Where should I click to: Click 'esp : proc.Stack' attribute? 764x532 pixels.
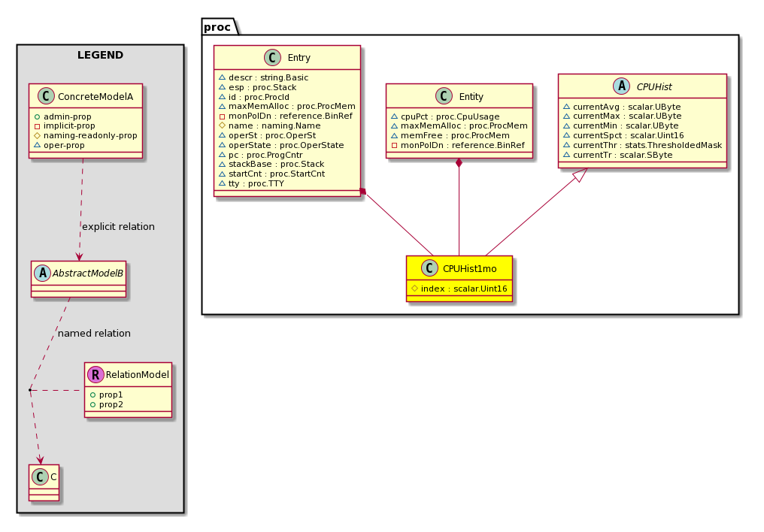[262, 87]
